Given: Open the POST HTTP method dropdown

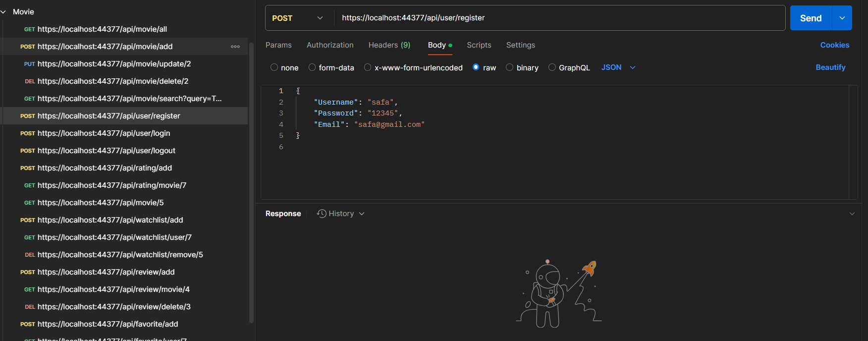Looking at the screenshot, I should pos(297,18).
